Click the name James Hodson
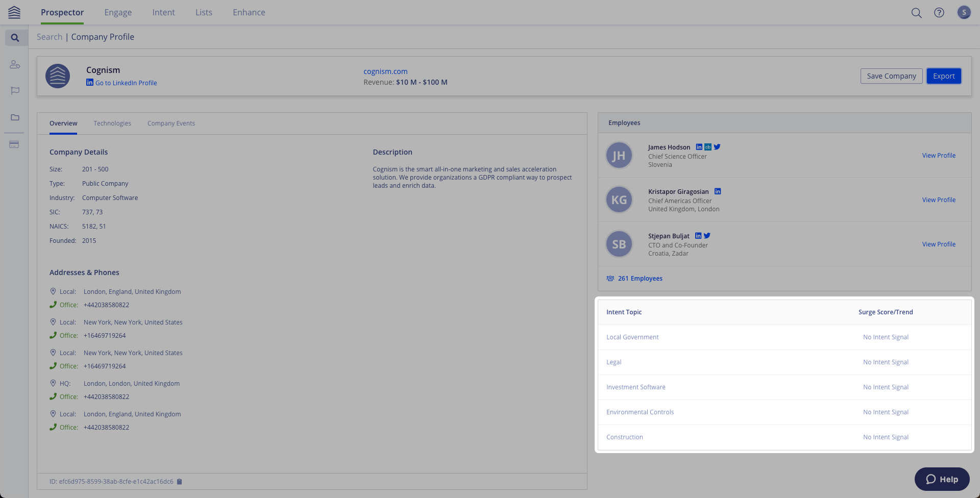 [669, 147]
